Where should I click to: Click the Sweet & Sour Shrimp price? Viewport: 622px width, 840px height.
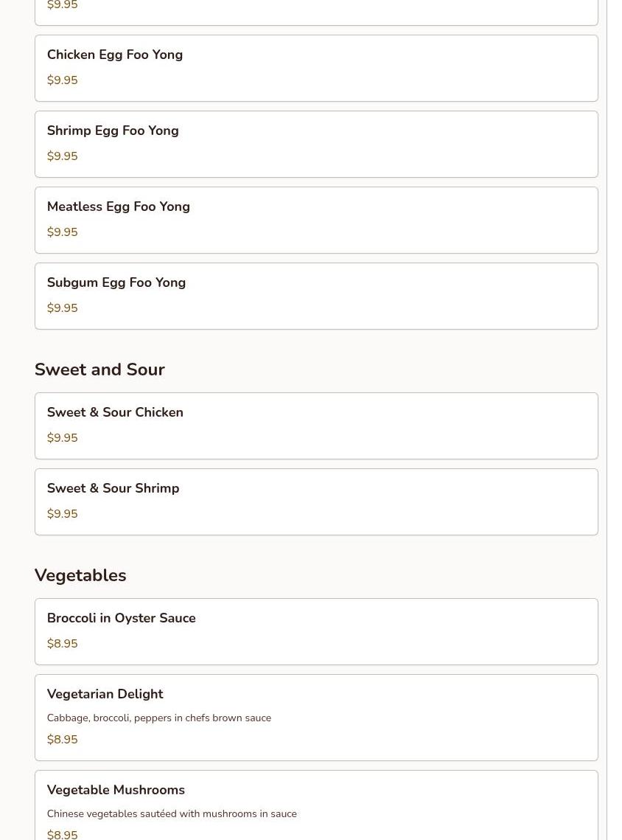(x=62, y=514)
